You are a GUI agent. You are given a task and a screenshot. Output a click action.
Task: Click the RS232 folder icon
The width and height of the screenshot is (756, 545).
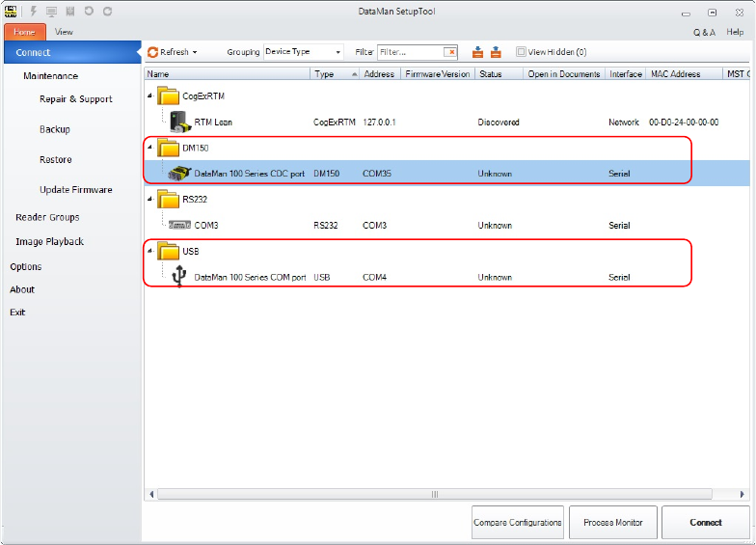[x=168, y=199]
